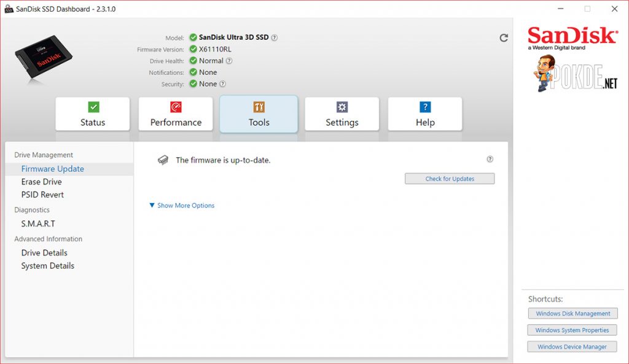The height and width of the screenshot is (364, 629).
Task: Open the Settings tab
Action: click(x=342, y=114)
